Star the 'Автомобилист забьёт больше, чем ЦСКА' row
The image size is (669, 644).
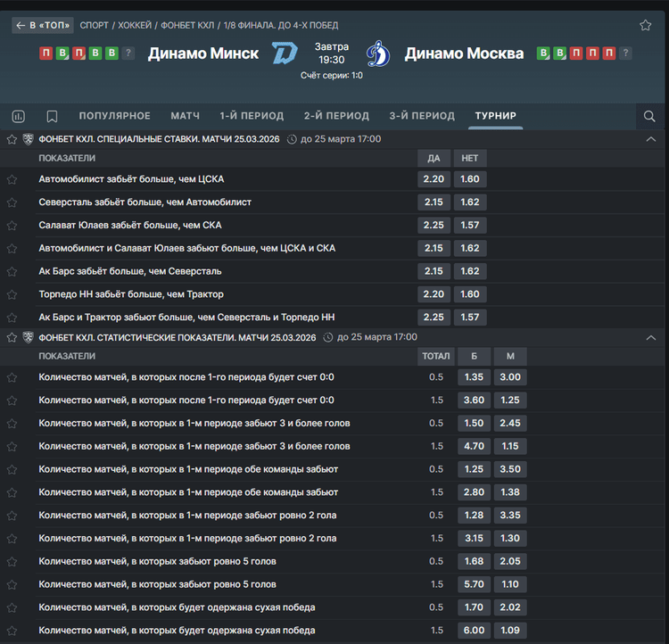pos(12,179)
